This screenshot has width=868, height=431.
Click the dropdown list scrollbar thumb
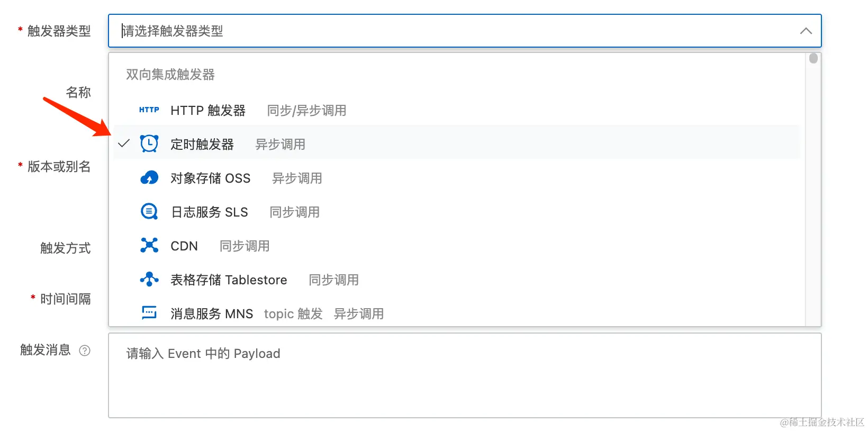pos(813,59)
